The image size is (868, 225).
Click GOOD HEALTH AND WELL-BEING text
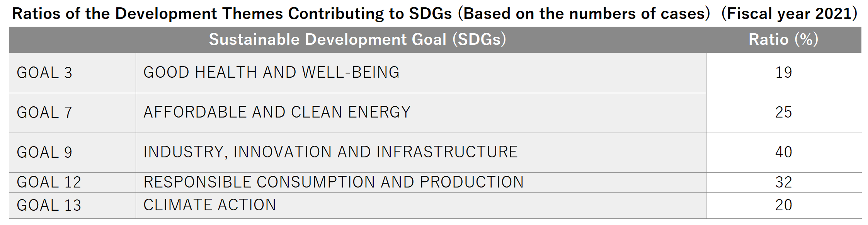click(271, 72)
